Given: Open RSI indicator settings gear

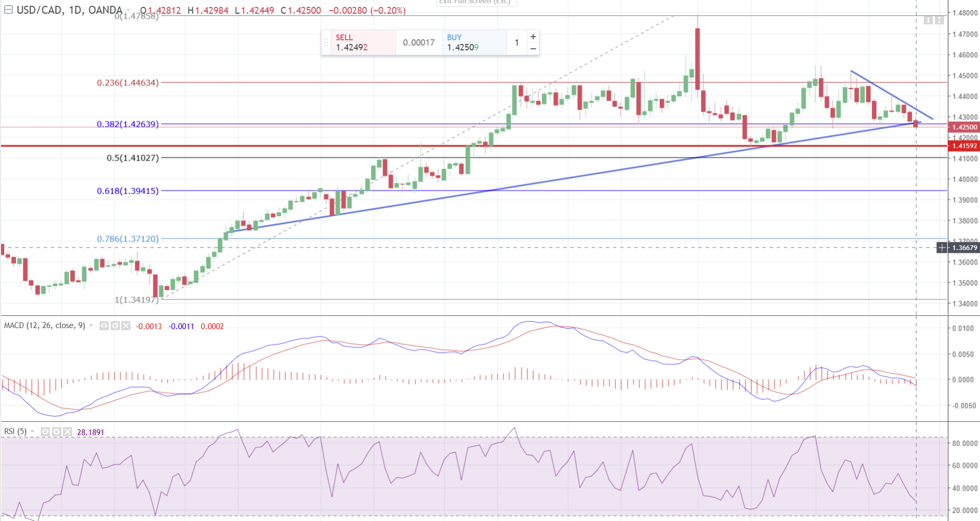Looking at the screenshot, I should click(57, 432).
